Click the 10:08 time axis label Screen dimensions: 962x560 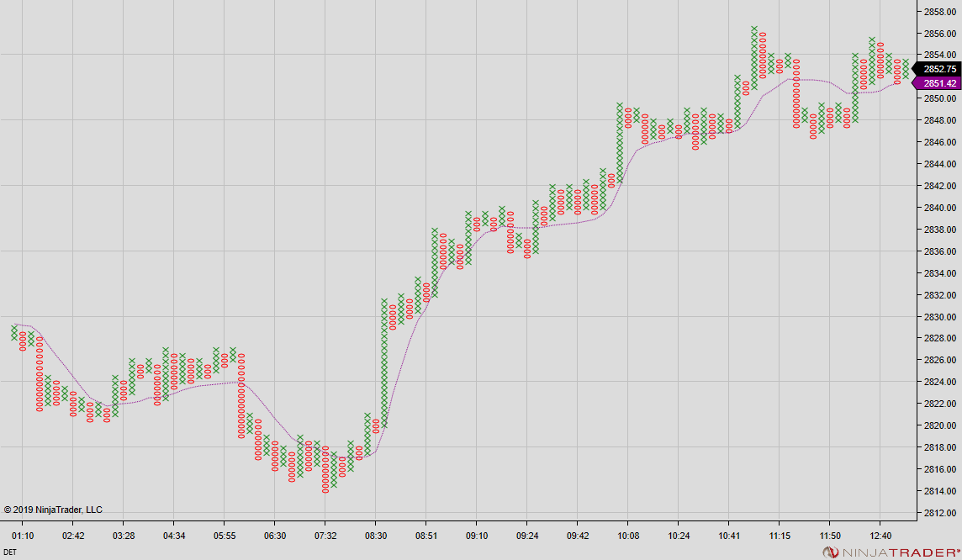628,536
